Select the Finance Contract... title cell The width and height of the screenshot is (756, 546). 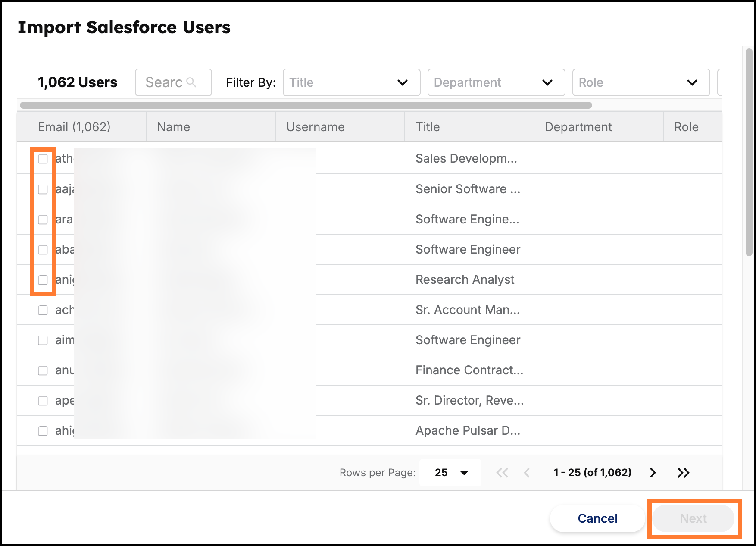point(469,370)
